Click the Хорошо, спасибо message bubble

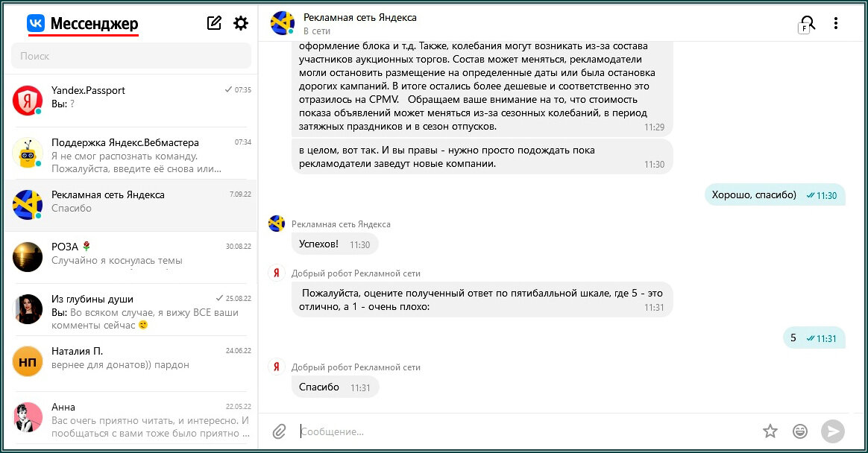coord(776,194)
